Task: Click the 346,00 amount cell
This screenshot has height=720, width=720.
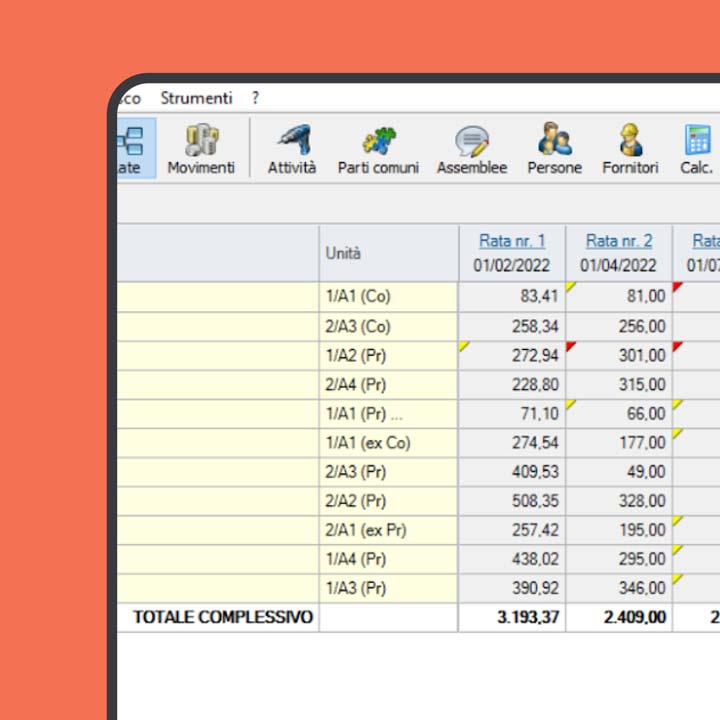Action: point(619,588)
